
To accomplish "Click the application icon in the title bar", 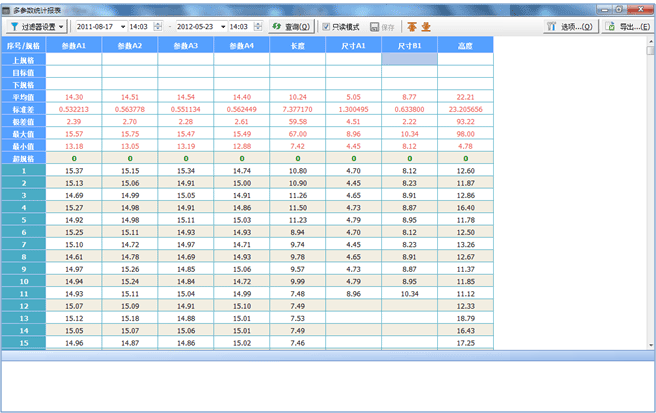I will (x=8, y=6).
